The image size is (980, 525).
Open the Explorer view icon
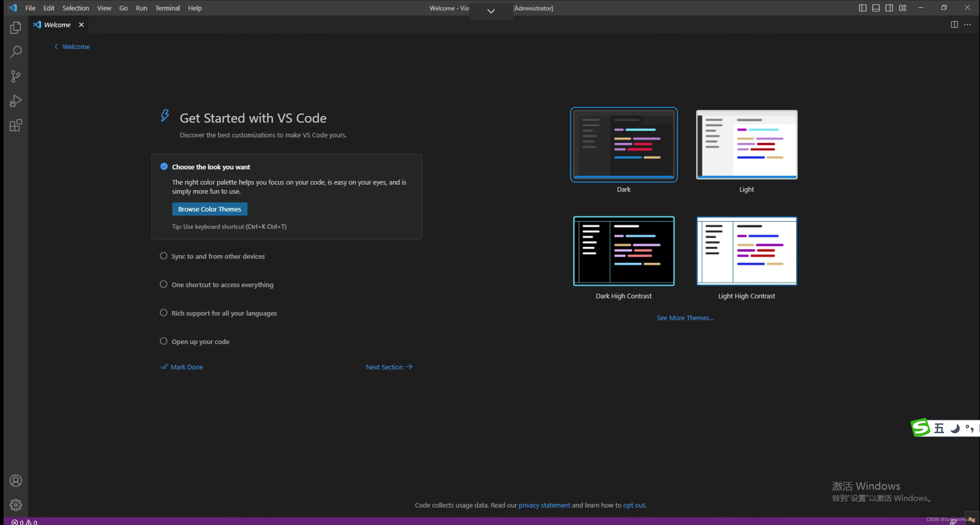[16, 28]
